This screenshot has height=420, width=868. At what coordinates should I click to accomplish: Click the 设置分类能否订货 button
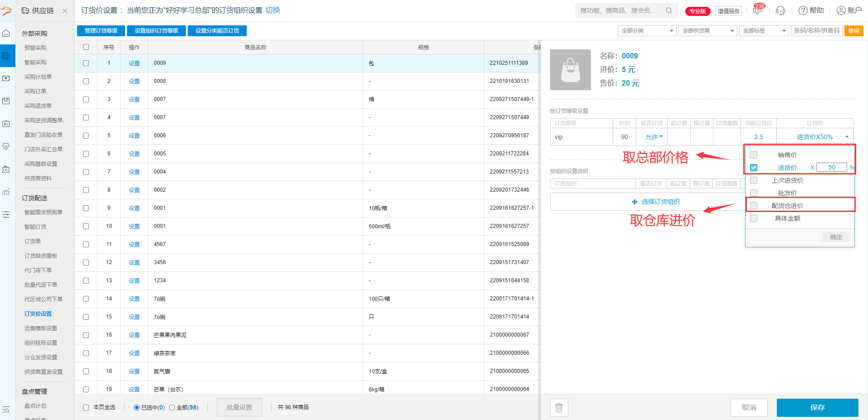click(217, 31)
